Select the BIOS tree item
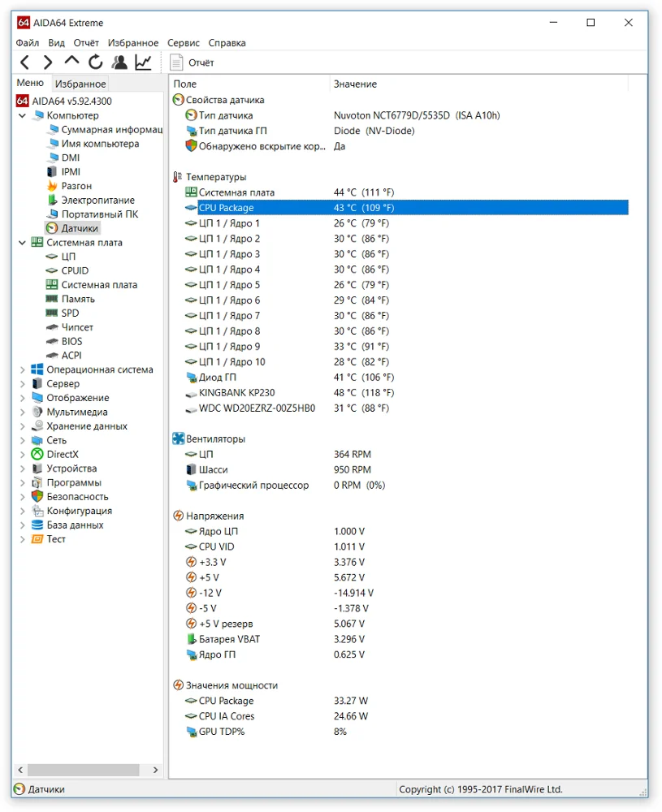The image size is (662, 812). (x=71, y=341)
